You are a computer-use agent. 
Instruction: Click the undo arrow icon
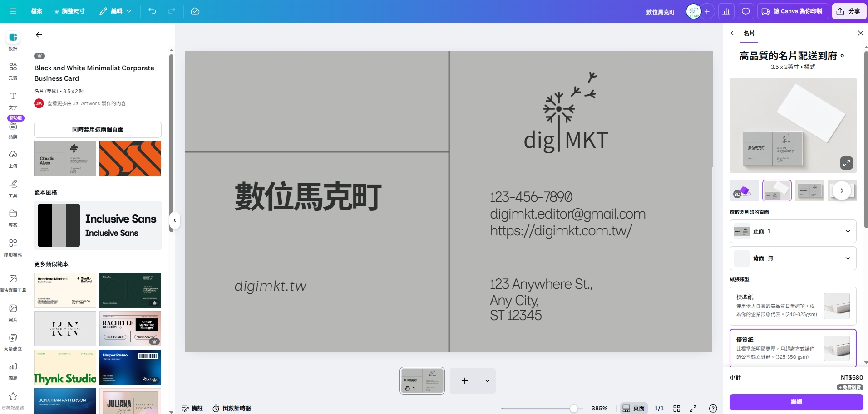click(152, 11)
